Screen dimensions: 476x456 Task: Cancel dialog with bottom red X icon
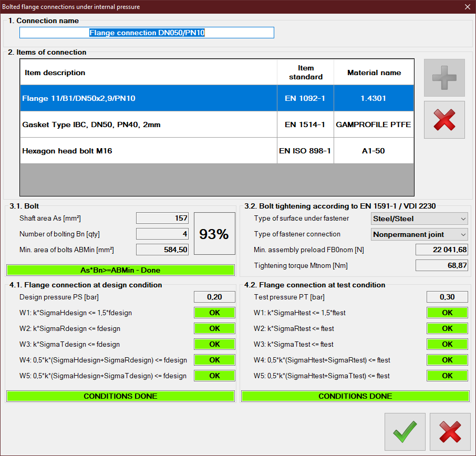pos(450,432)
